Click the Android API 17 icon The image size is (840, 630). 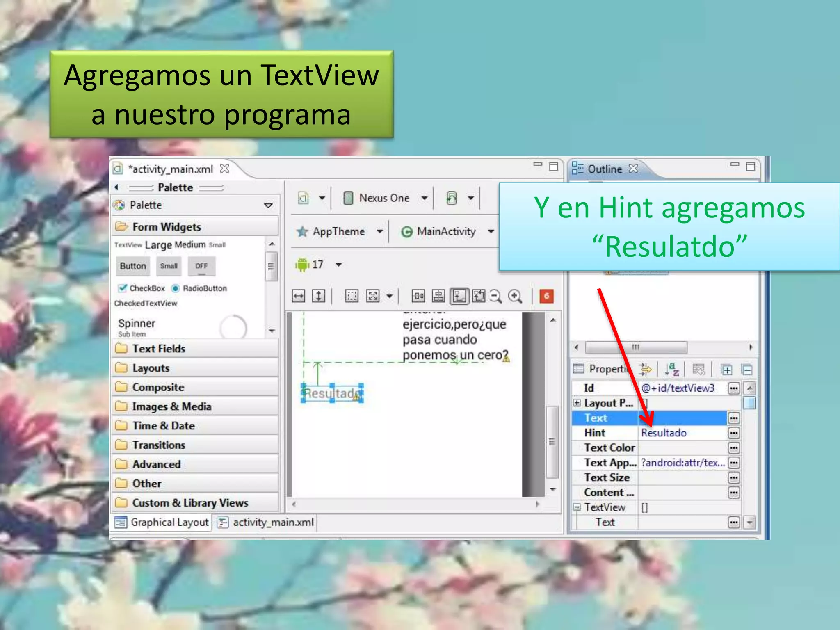302,265
